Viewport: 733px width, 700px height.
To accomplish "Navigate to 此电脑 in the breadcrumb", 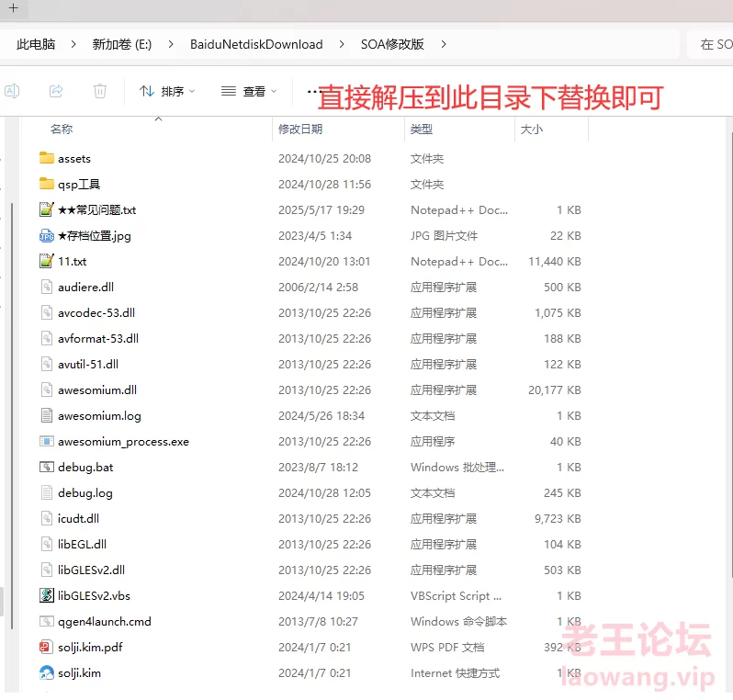I will [36, 44].
